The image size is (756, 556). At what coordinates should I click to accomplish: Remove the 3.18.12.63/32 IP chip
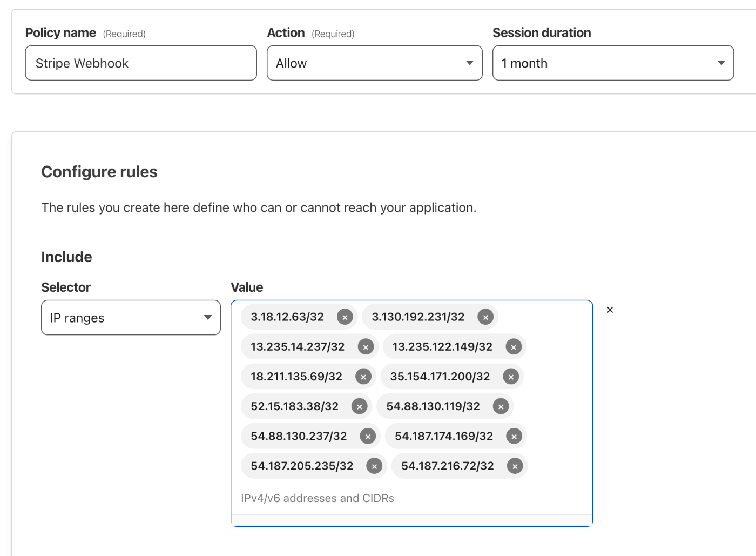[345, 317]
